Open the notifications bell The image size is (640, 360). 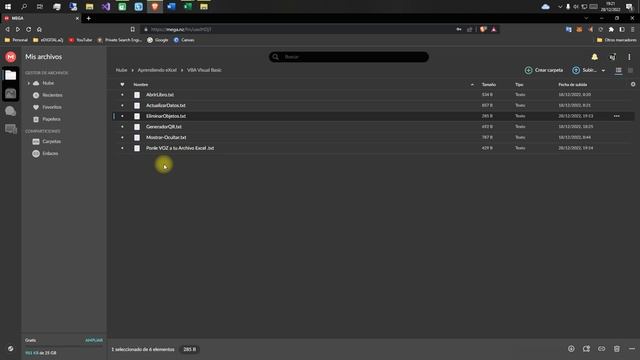click(595, 57)
